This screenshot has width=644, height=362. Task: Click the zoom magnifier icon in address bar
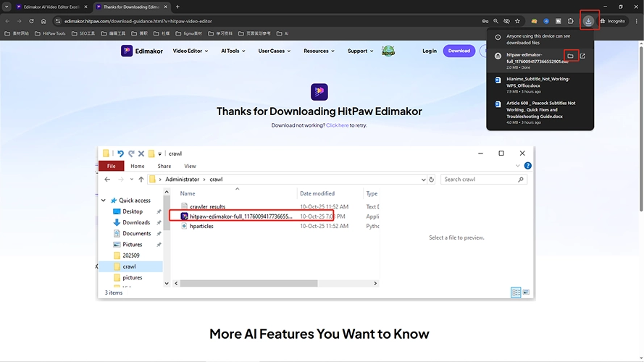coord(495,21)
